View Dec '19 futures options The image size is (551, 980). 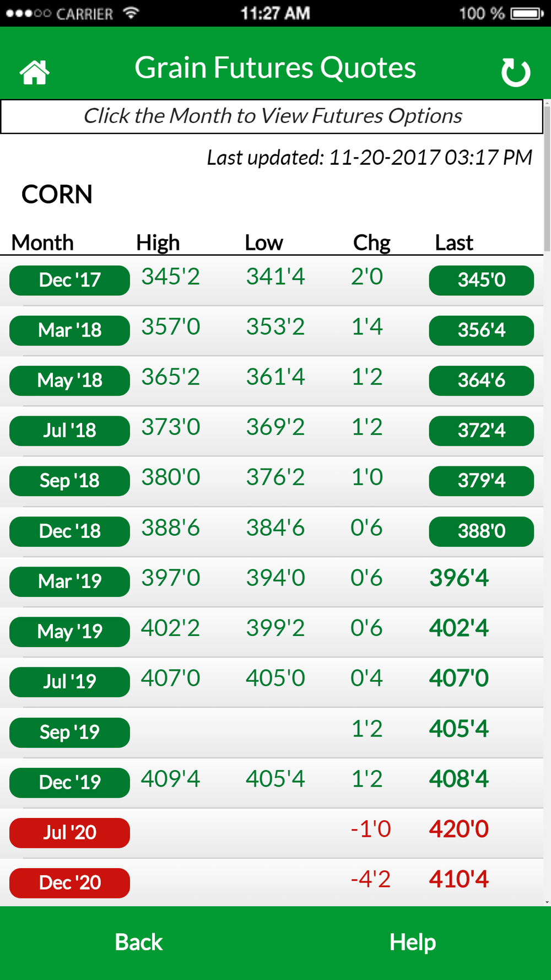click(x=69, y=783)
